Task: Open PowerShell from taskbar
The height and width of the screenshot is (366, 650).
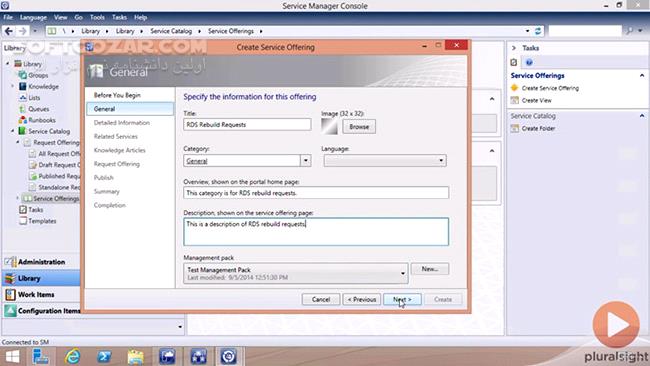Action: (x=104, y=356)
